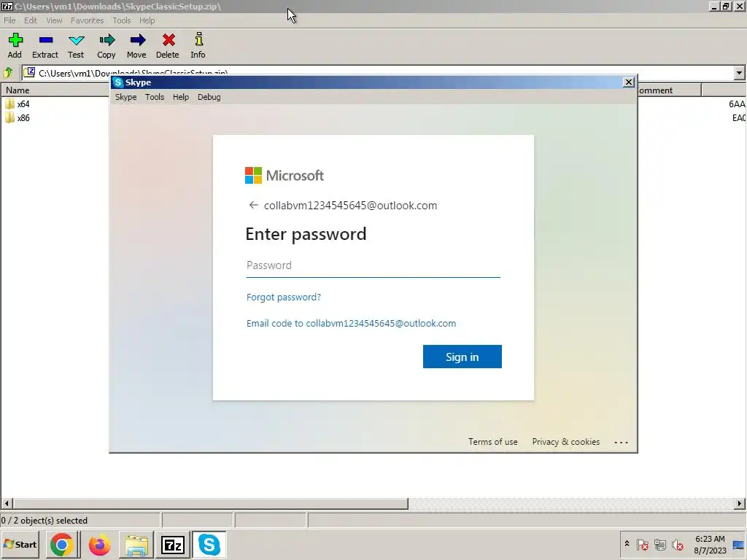This screenshot has height=560, width=747.
Task: Go back using arrow beside email address
Action: (x=253, y=205)
